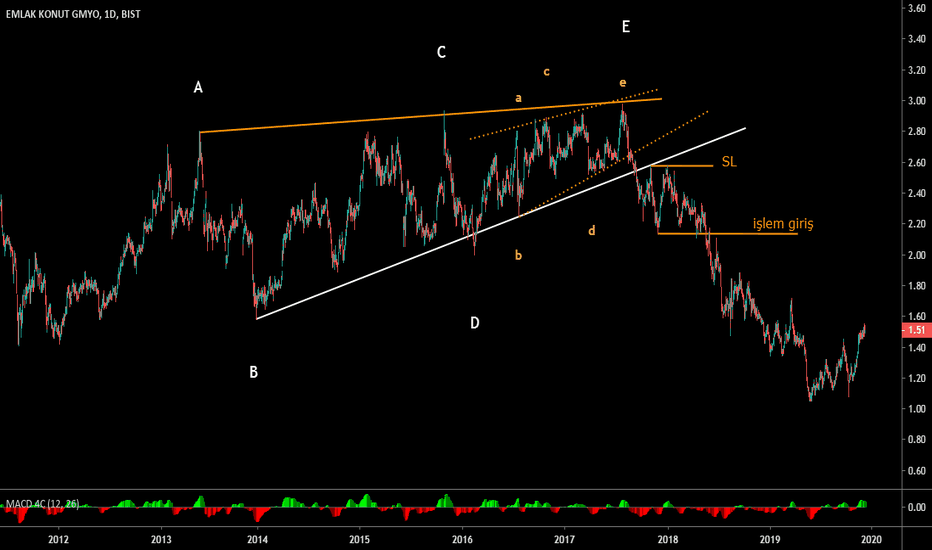Screen dimensions: 932x550
Task: Click the 1.00 price axis label
Action: (x=917, y=409)
